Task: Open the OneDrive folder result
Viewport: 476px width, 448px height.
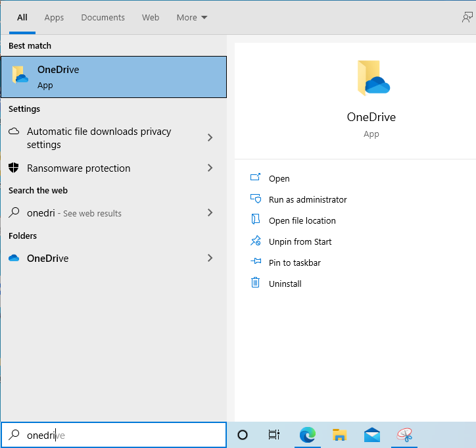Action: click(114, 258)
